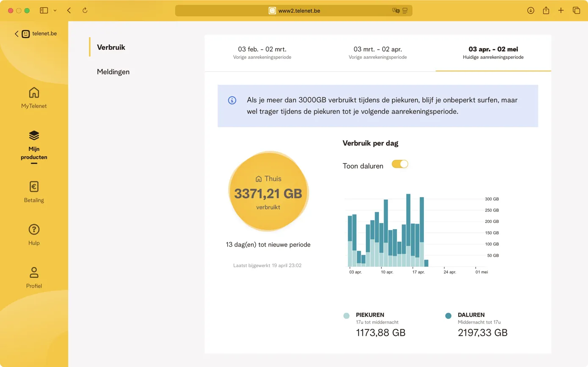Viewport: 588px width, 367px height.
Task: Open the Hulp question mark icon
Action: pos(34,230)
